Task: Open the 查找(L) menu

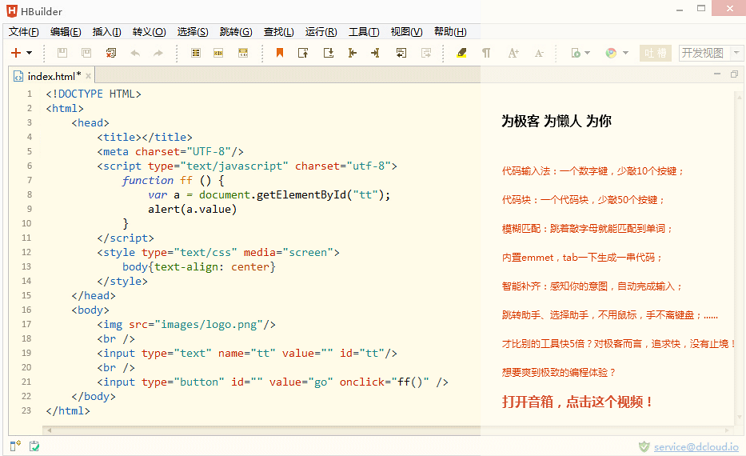Action: [x=279, y=32]
